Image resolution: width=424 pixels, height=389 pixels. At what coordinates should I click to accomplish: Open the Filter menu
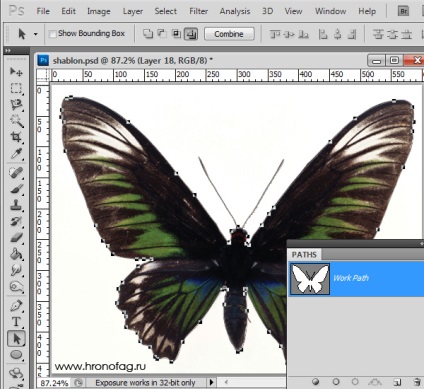[198, 11]
